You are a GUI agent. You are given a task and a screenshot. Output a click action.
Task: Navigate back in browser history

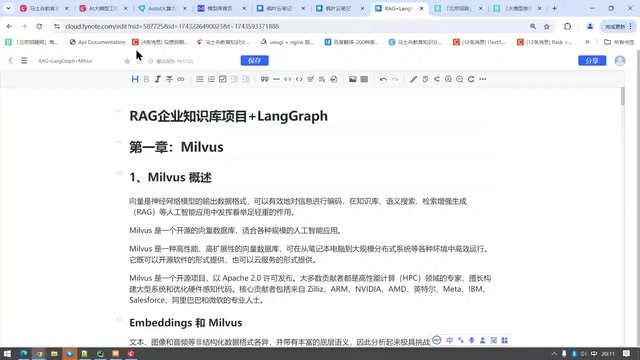point(9,26)
